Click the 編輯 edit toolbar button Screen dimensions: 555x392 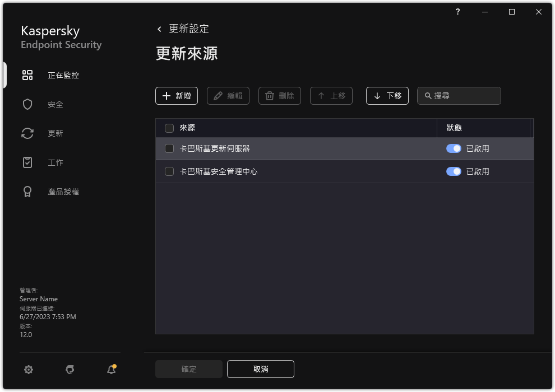(x=228, y=96)
